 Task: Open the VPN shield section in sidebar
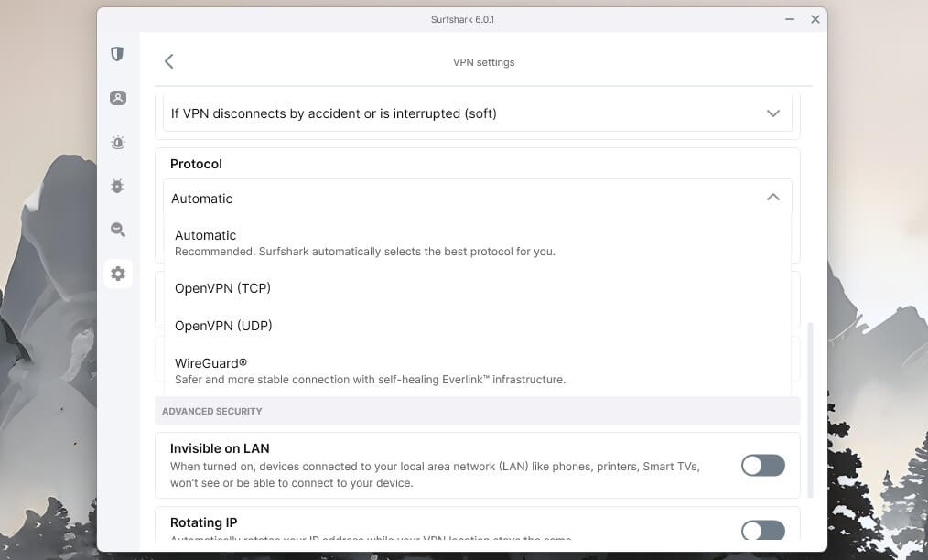117,54
